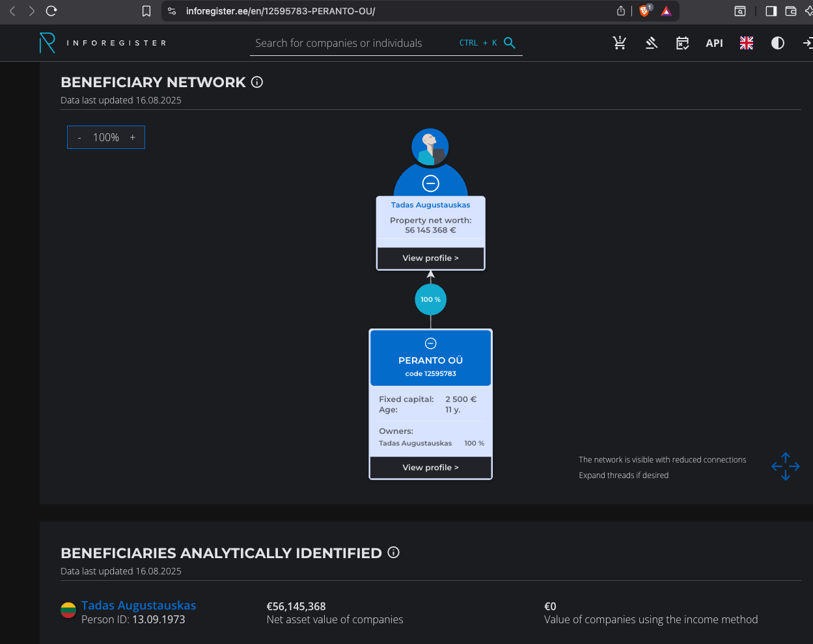Screen dimensions: 813x644
Task: Reload the page
Action: (52, 10)
